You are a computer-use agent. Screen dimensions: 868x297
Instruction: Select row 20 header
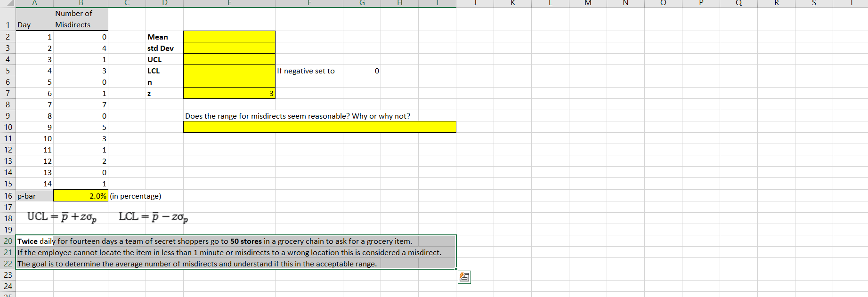coord(8,241)
